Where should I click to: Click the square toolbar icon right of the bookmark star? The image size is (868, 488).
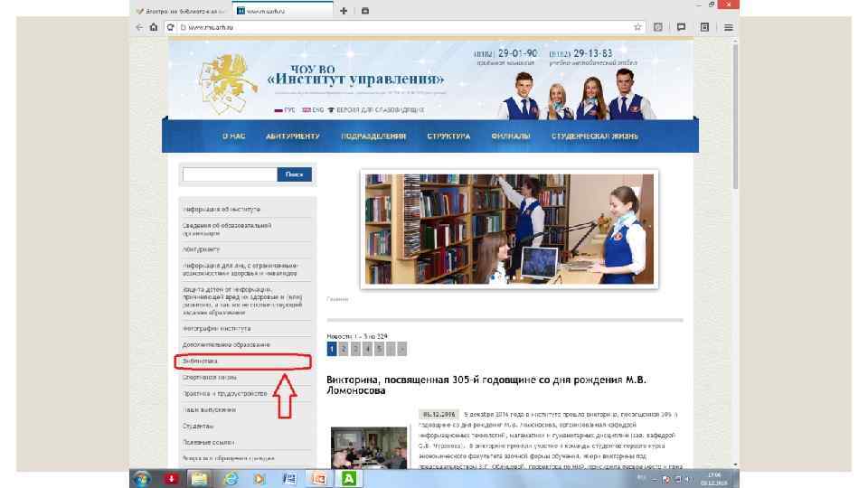pos(657,27)
